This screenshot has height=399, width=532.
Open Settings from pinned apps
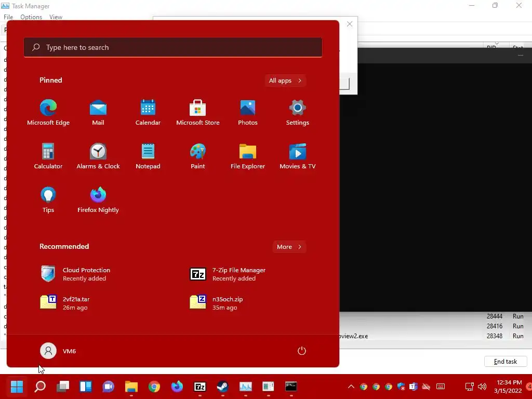[298, 113]
